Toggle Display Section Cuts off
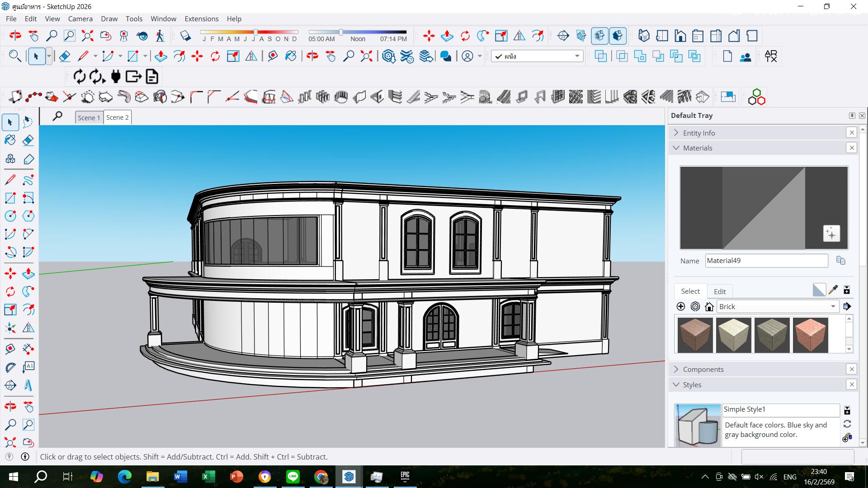This screenshot has height=488, width=868. tap(599, 36)
